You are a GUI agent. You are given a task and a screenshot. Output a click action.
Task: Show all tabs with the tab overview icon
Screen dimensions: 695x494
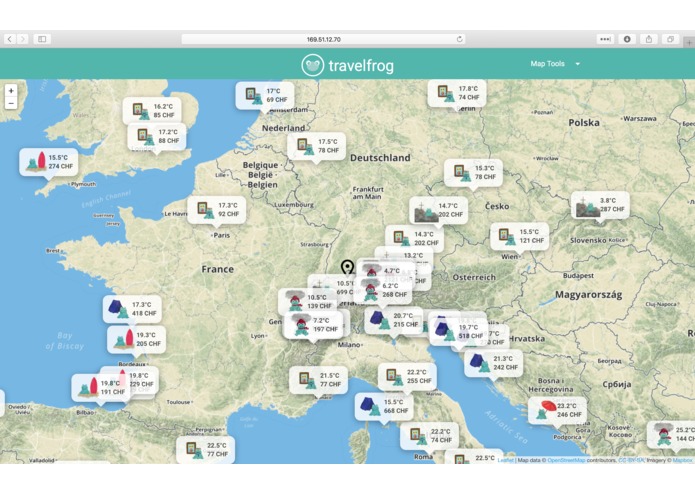pos(670,39)
